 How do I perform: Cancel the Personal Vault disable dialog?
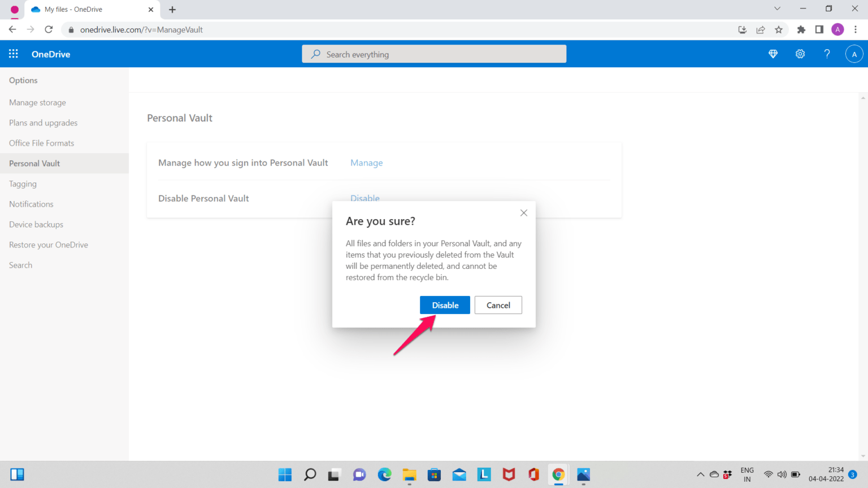click(x=498, y=305)
